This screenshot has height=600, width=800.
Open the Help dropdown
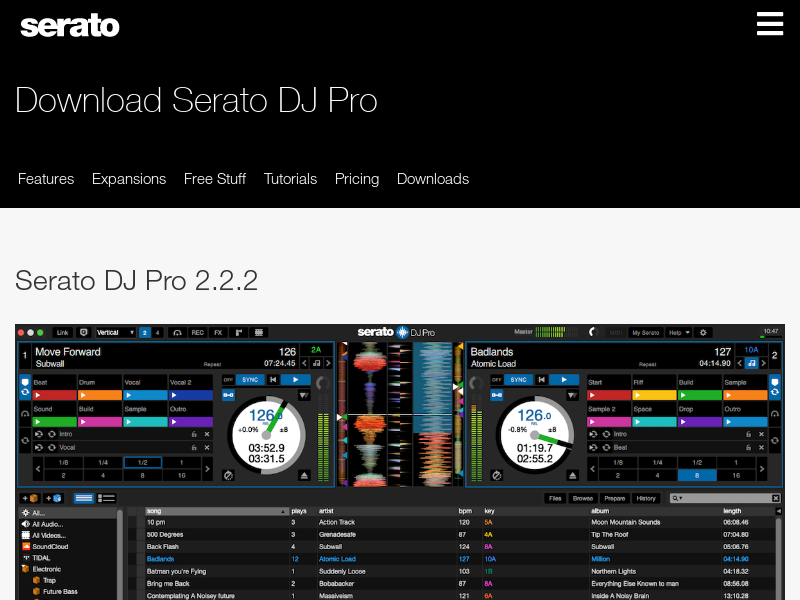(679, 333)
